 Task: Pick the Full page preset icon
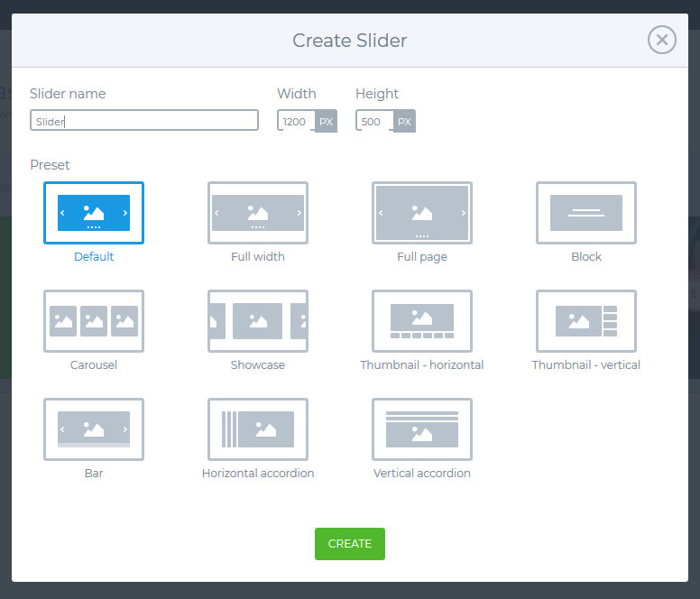pyautogui.click(x=422, y=213)
